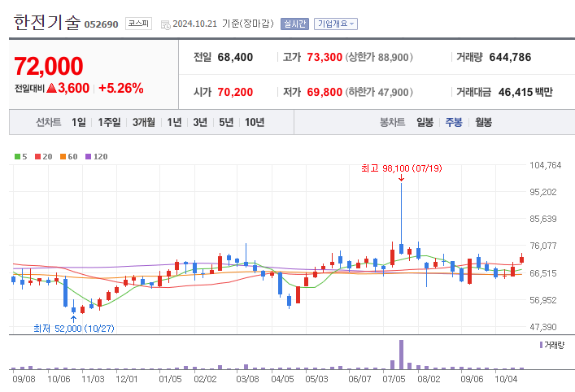Show the 월봉 monthly candle chart
Screen dimensions: 575x392
pos(483,122)
